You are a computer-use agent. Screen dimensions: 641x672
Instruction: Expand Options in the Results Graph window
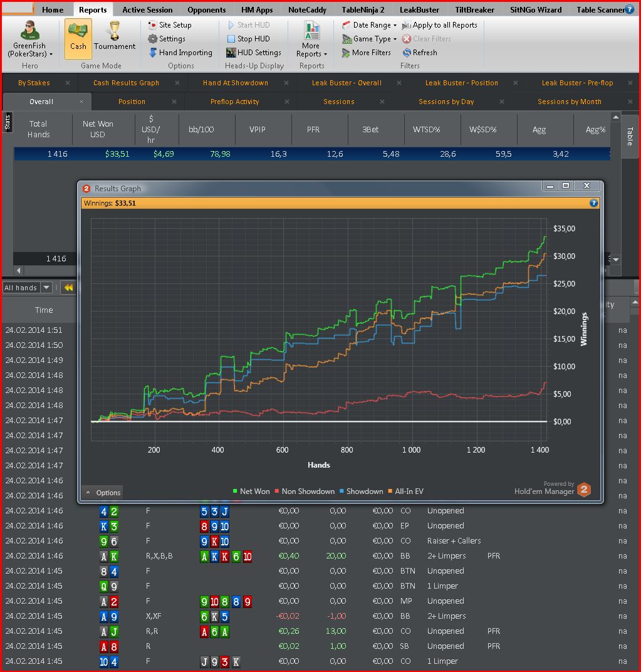pyautogui.click(x=103, y=493)
